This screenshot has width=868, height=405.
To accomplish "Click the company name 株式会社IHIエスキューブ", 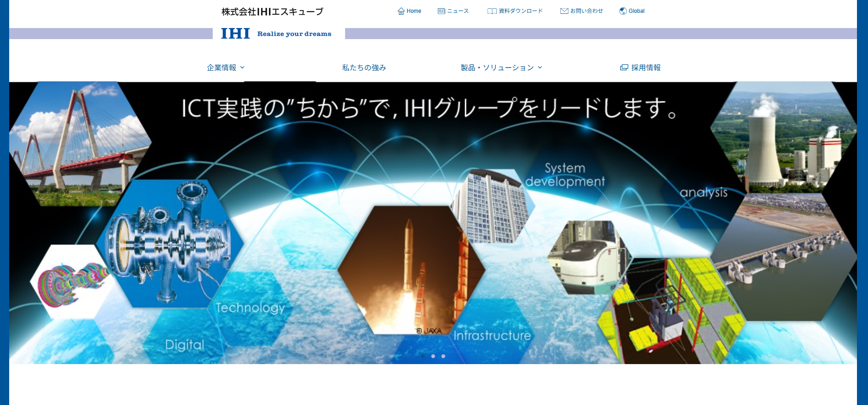I will pos(272,11).
